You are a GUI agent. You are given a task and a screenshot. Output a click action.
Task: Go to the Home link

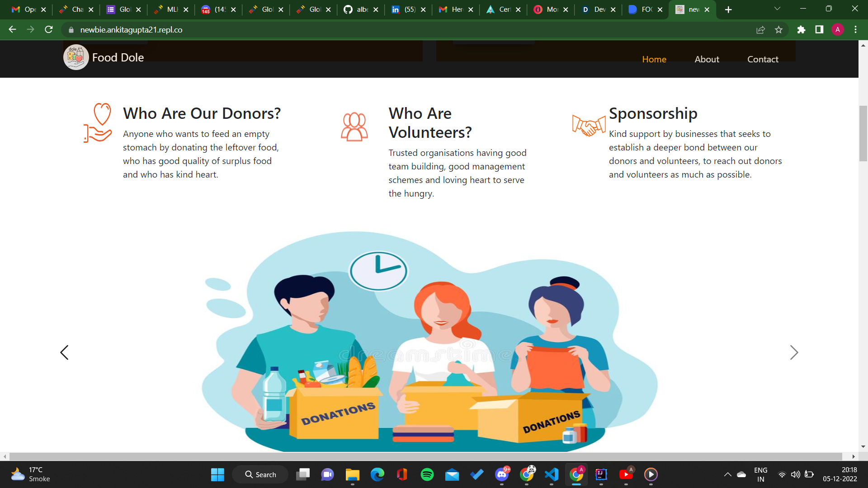click(x=654, y=59)
